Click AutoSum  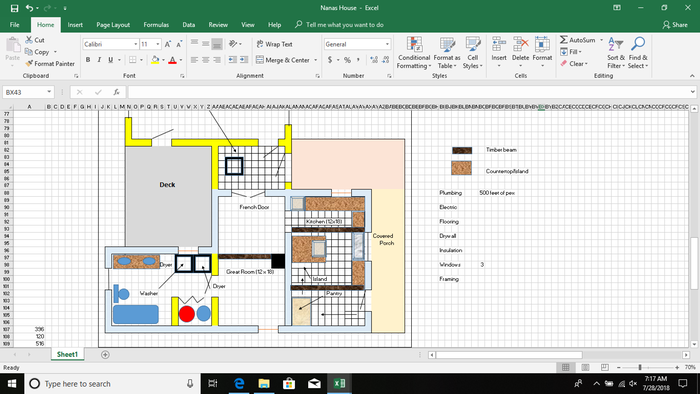click(x=578, y=40)
